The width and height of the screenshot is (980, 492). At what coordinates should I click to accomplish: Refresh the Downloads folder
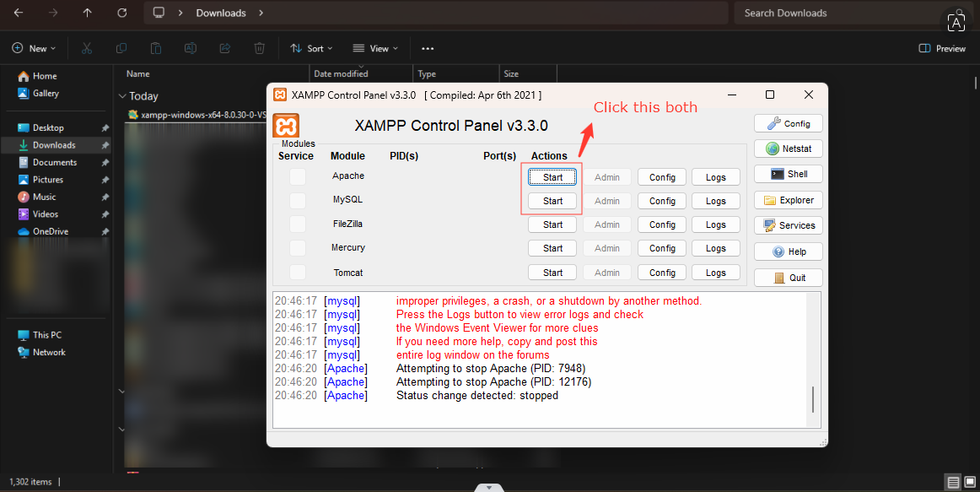click(122, 13)
